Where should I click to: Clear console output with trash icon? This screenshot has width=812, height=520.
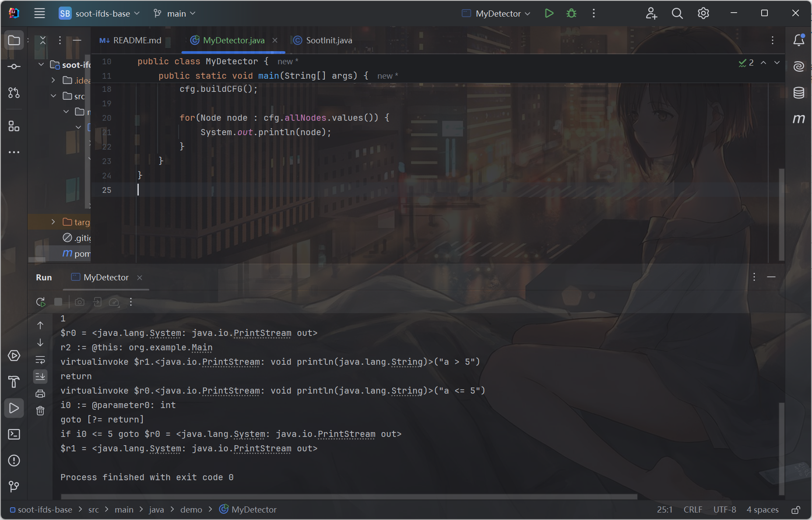pyautogui.click(x=40, y=411)
